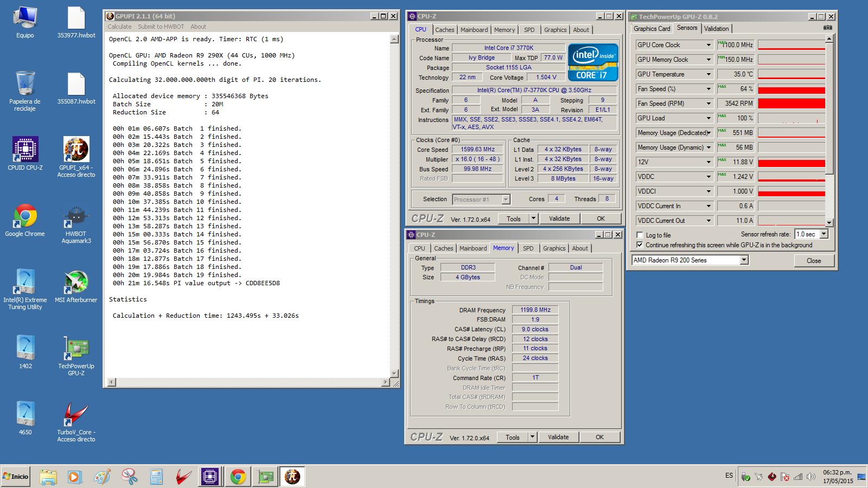Launch the CPUID CPU-Z desktop shortcut
The width and height of the screenshot is (868, 488).
(25, 155)
